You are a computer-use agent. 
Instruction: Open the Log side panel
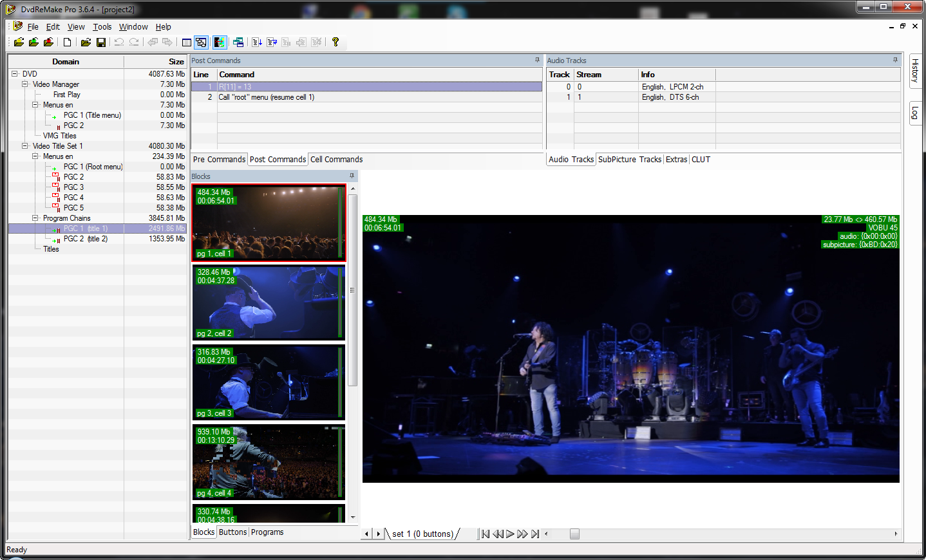[x=914, y=113]
